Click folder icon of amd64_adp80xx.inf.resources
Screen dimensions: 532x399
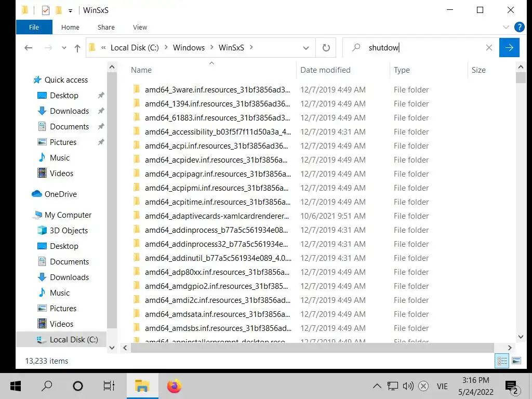(x=137, y=272)
